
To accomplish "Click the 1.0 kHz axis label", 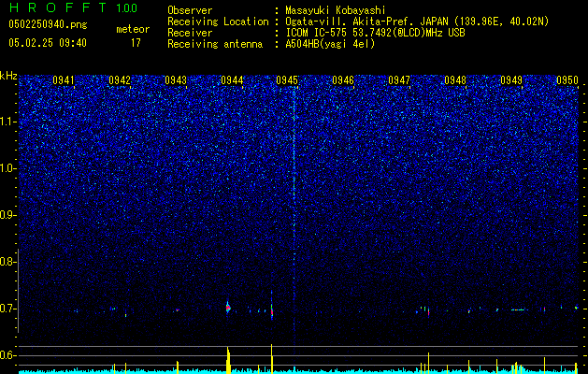I will (x=7, y=168).
